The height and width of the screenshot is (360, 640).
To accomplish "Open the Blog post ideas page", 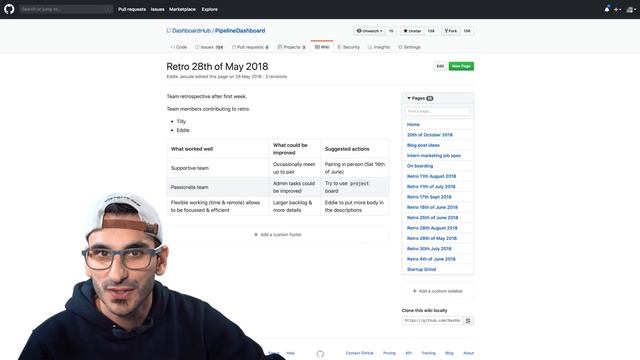I will pos(423,145).
